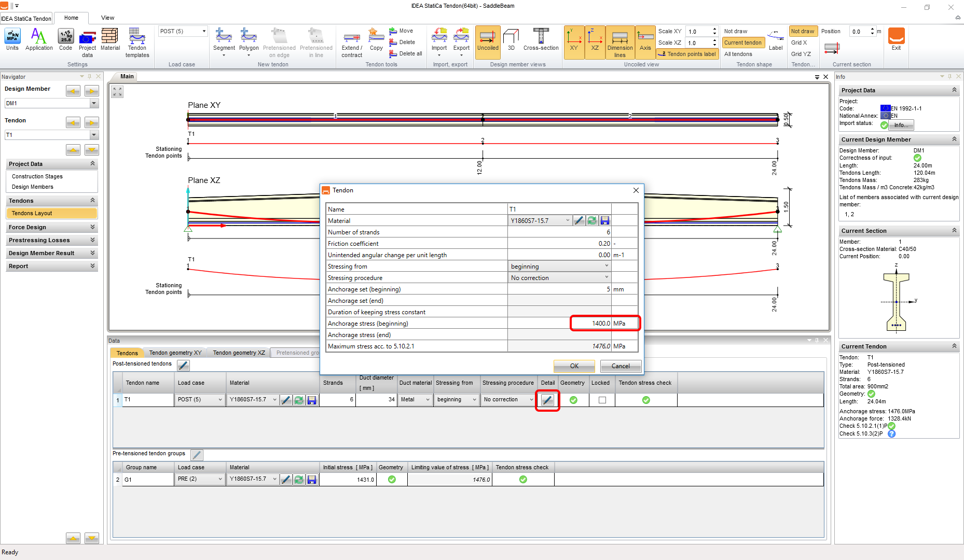Switch to the View ribbon tab
This screenshot has height=560, width=964.
tap(107, 18)
